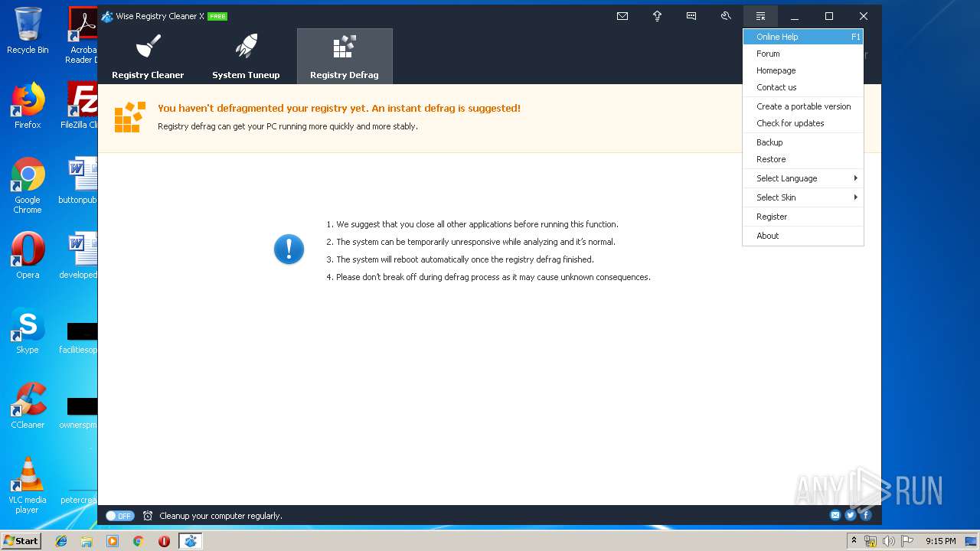
Task: Click the 9:15 PM taskbar clock
Action: click(x=941, y=541)
